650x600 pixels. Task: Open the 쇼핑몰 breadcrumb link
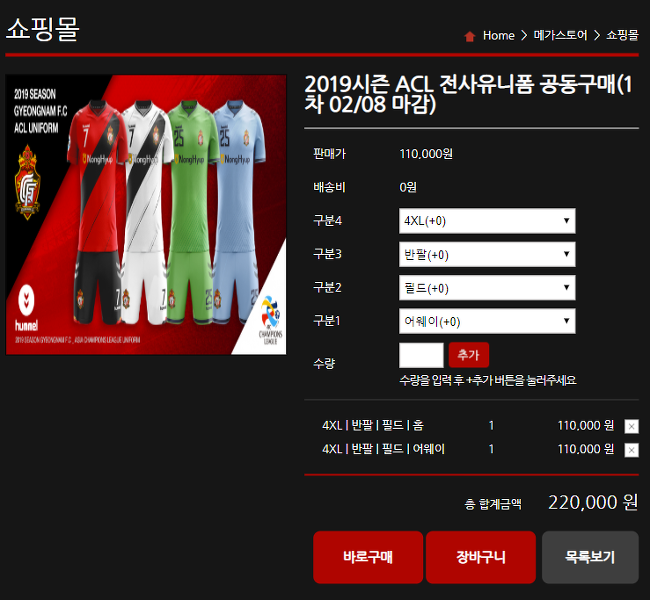tap(622, 35)
